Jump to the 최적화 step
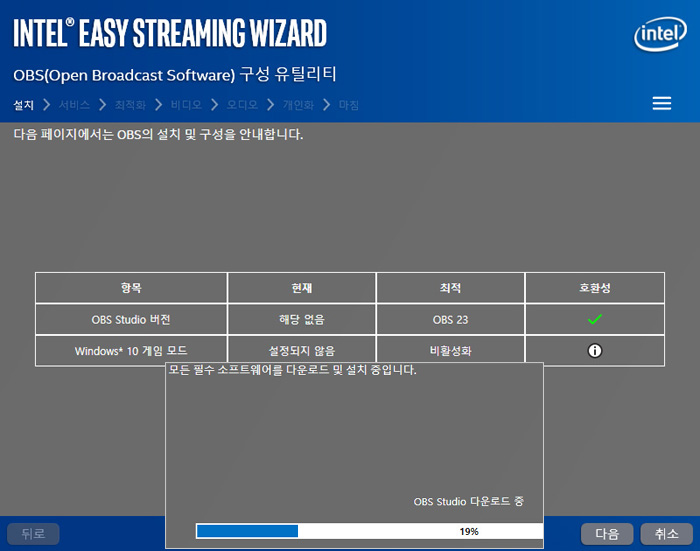 [x=130, y=105]
